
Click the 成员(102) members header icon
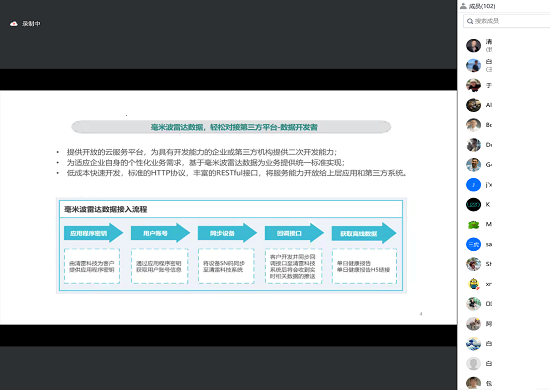pyautogui.click(x=463, y=6)
